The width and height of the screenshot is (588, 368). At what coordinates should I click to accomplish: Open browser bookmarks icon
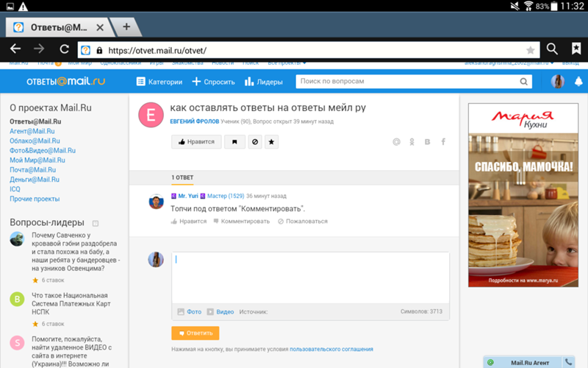coord(576,49)
